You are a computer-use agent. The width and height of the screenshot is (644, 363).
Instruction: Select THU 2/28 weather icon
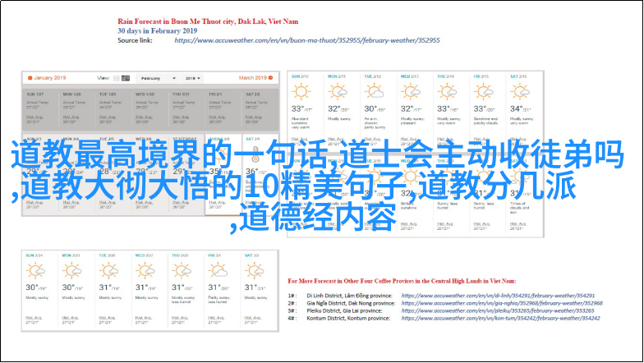pyautogui.click(x=182, y=271)
